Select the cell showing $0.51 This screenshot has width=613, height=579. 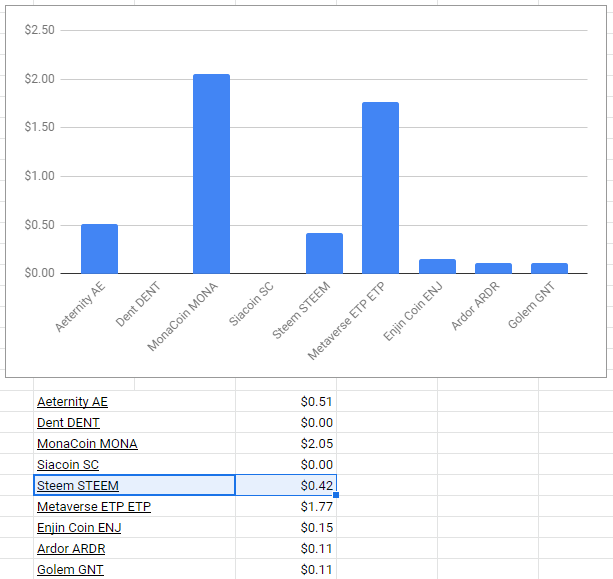pyautogui.click(x=286, y=402)
